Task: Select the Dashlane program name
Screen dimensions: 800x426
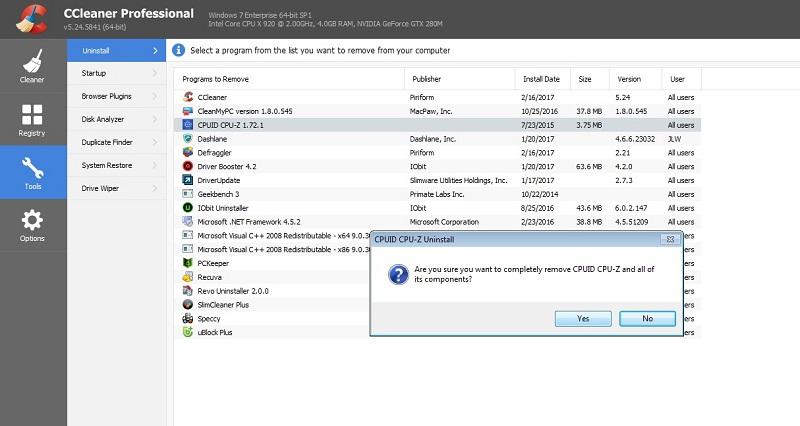Action: tap(212, 139)
